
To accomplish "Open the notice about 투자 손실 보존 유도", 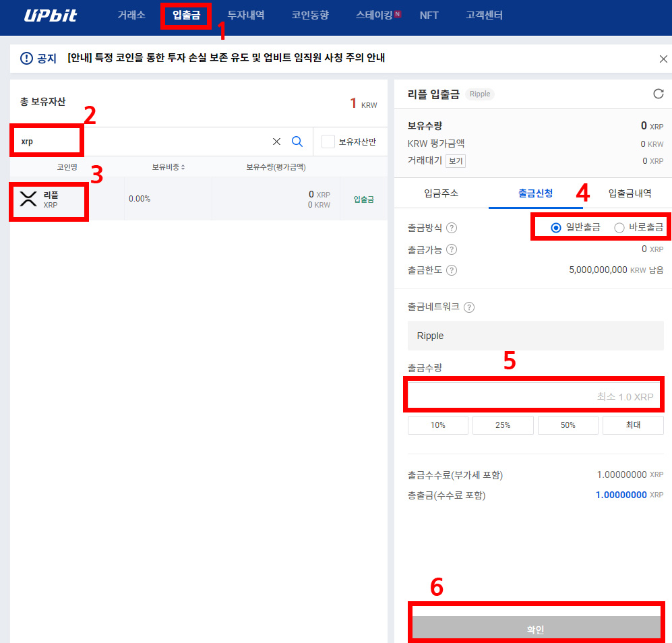I will click(226, 57).
